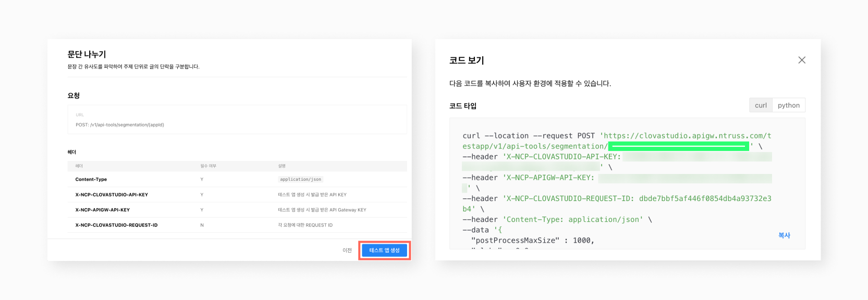Click the application/json code tag
The height and width of the screenshot is (300, 868).
(300, 179)
